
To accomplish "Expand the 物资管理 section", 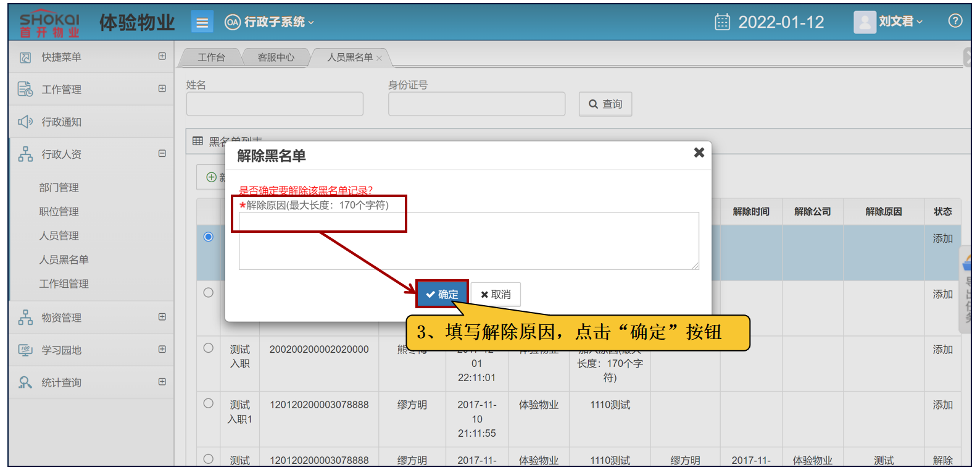I will coord(162,317).
